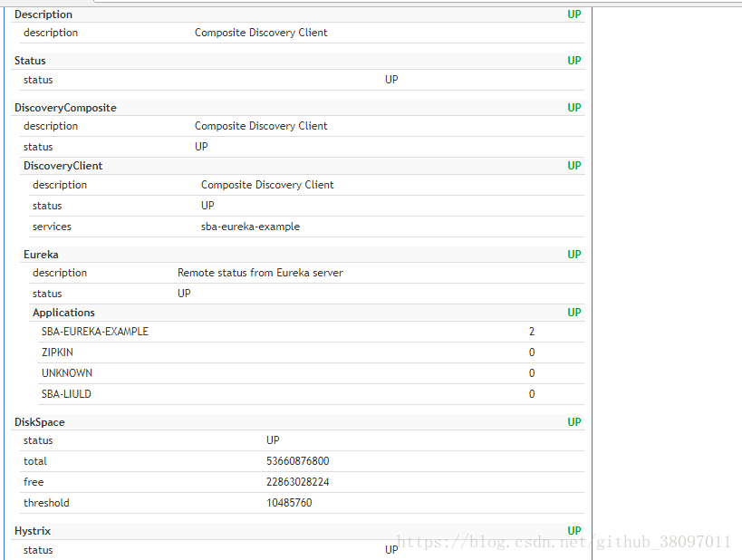This screenshot has width=742, height=560.
Task: Click UP status value under Eureka
Action: point(184,294)
